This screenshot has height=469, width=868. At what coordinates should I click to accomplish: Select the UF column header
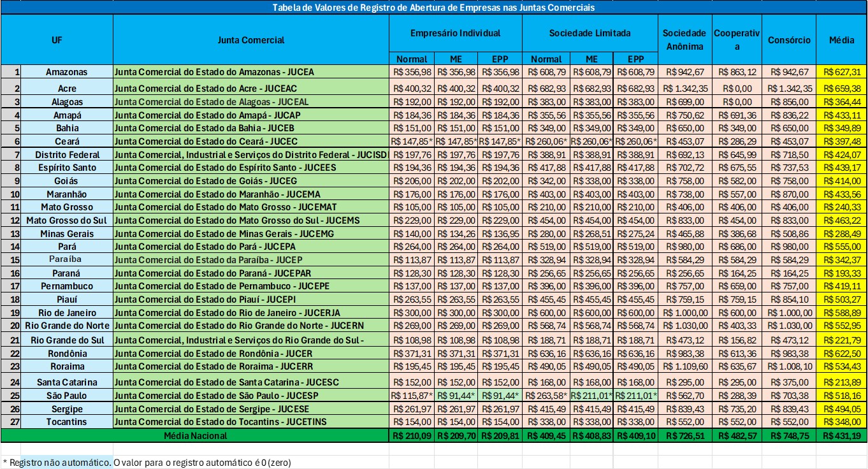pos(57,40)
